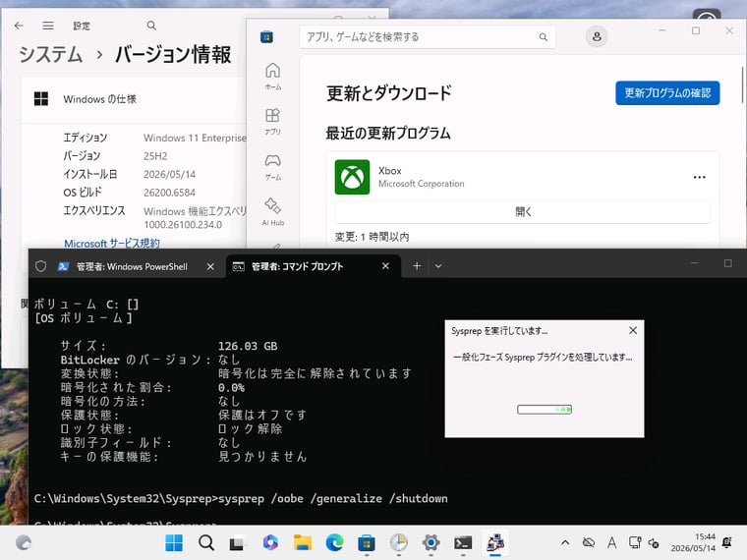Image resolution: width=747 pixels, height=560 pixels.
Task: Go to Store ホーム page
Action: [272, 77]
